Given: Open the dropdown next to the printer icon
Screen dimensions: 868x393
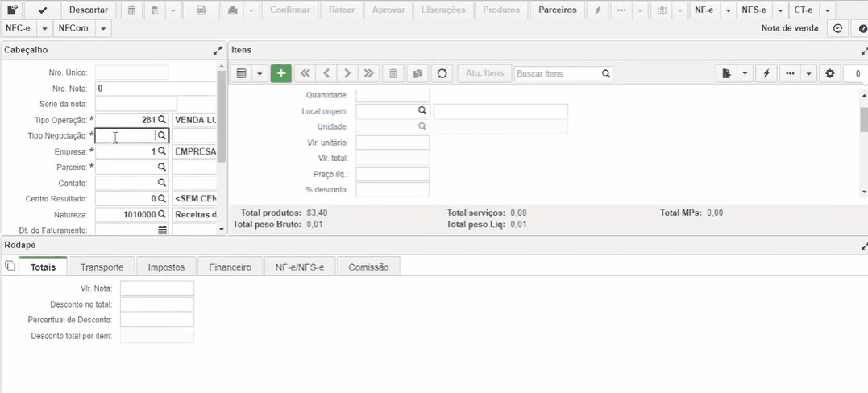Looking at the screenshot, I should [251, 10].
